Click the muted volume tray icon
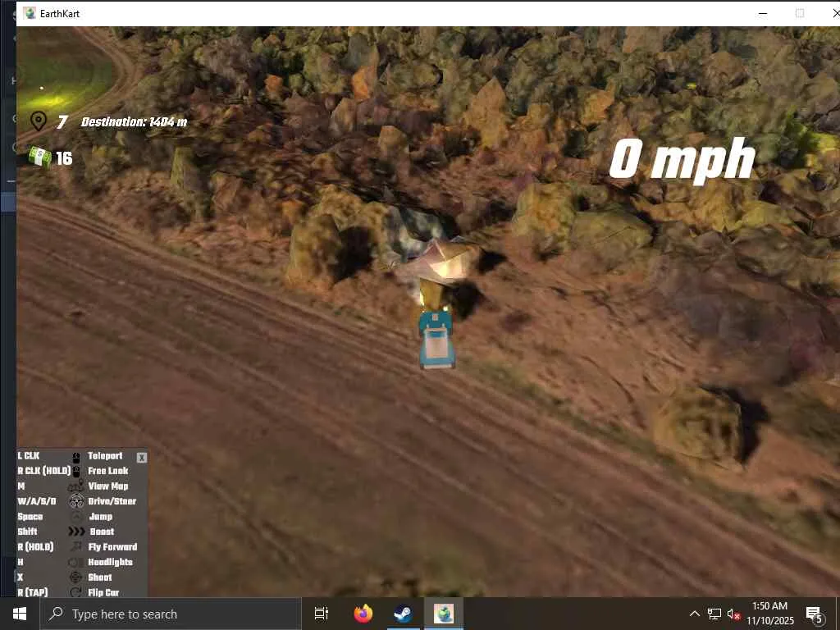This screenshot has height=630, width=840. (734, 614)
